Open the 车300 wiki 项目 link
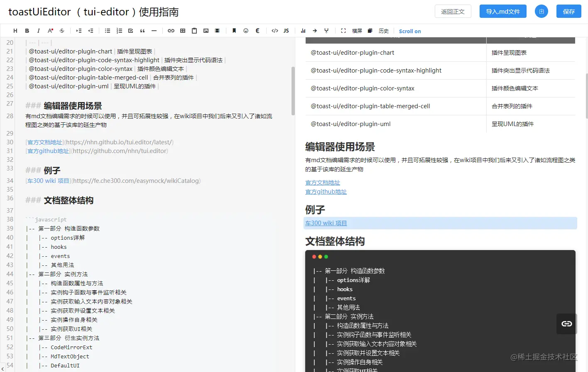588x372 pixels. pos(326,223)
